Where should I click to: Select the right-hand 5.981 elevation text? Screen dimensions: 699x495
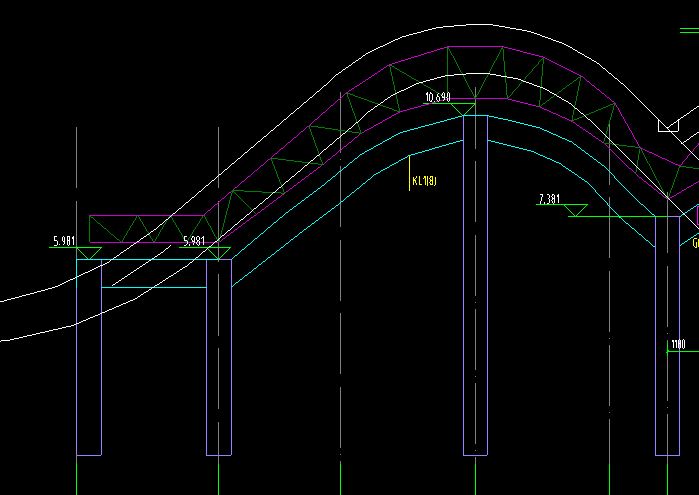click(194, 241)
